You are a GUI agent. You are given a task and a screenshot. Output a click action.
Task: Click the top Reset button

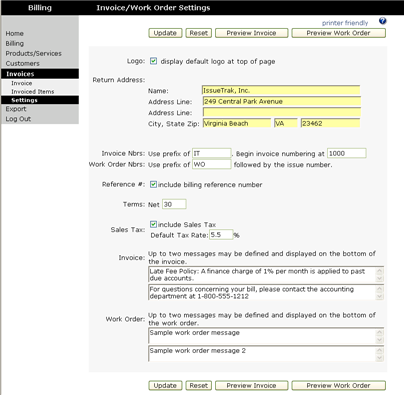tap(199, 33)
